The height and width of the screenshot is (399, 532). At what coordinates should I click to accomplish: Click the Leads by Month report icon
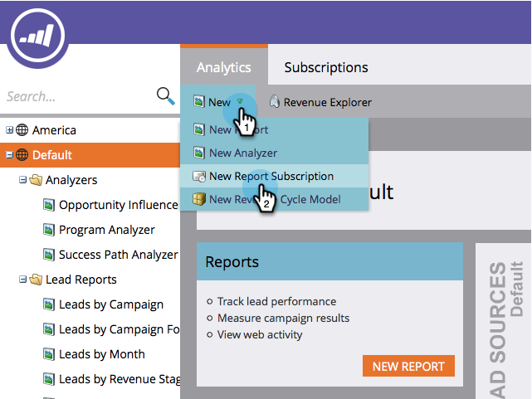pyautogui.click(x=49, y=354)
